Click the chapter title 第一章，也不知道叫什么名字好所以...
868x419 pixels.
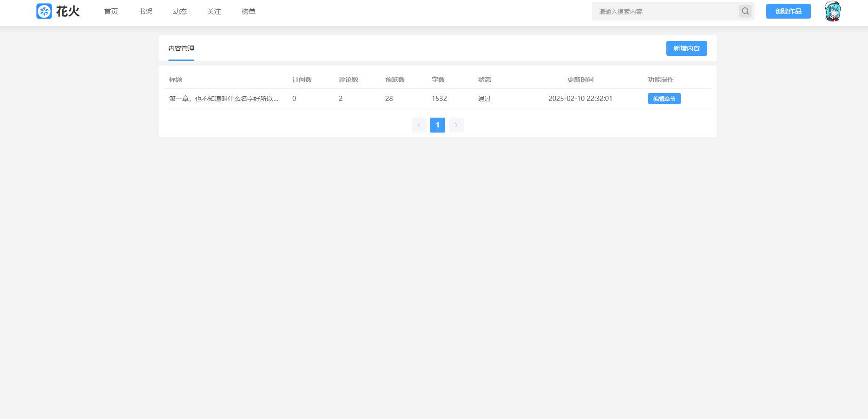point(224,99)
